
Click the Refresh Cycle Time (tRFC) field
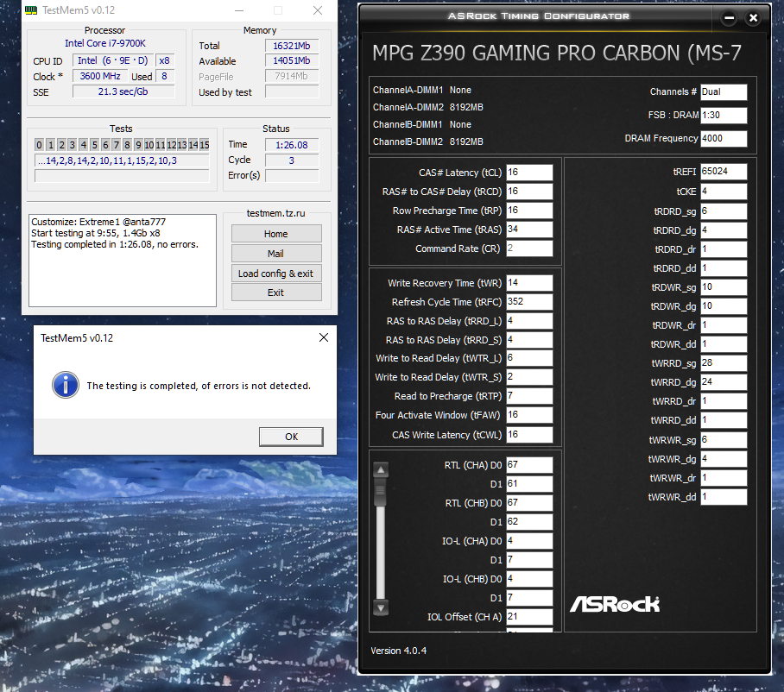pos(529,302)
